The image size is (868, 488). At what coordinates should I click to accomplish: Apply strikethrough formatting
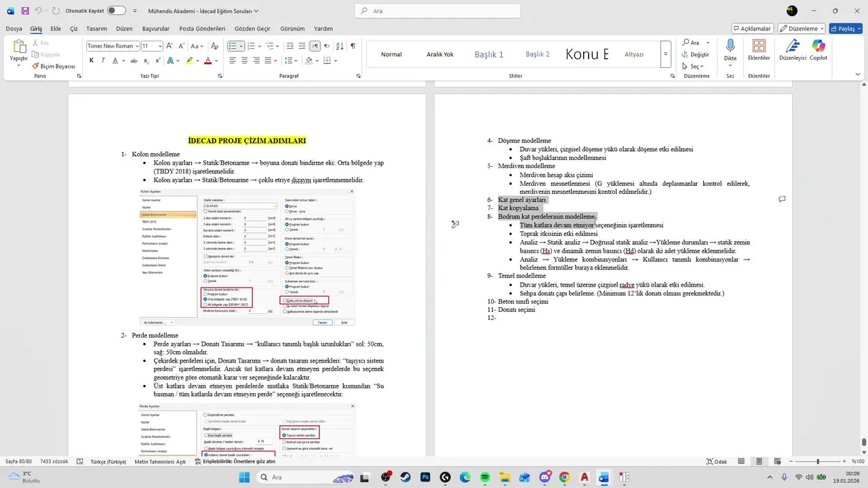[135, 60]
